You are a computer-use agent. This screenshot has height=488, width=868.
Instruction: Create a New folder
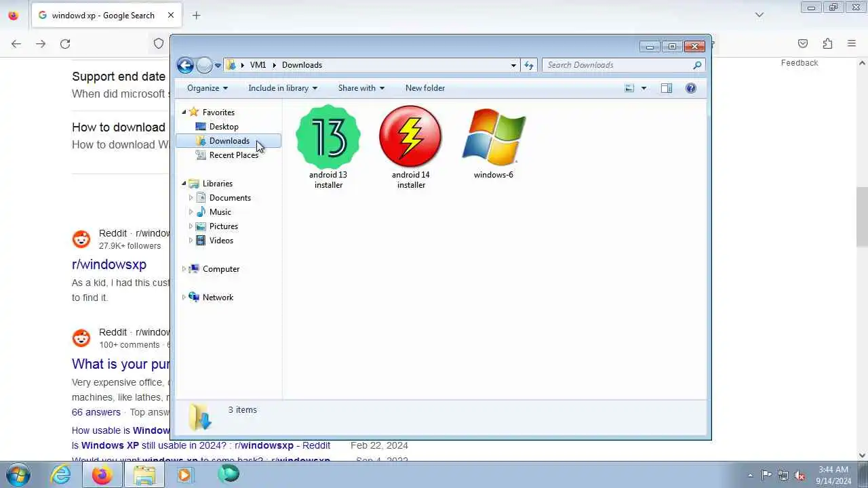pos(425,88)
